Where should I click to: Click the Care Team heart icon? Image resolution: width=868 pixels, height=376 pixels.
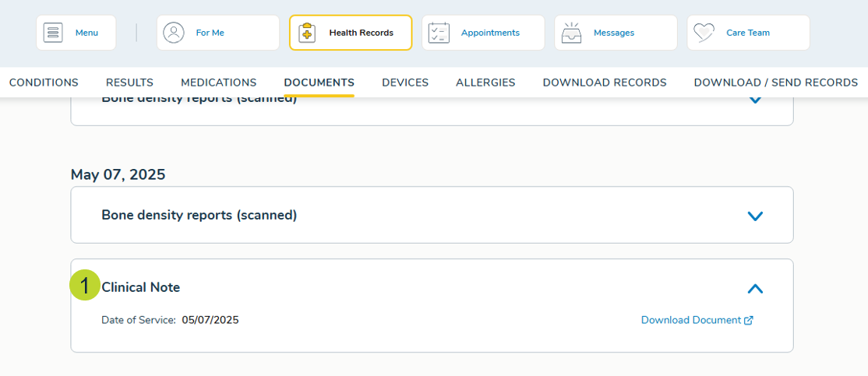click(704, 33)
